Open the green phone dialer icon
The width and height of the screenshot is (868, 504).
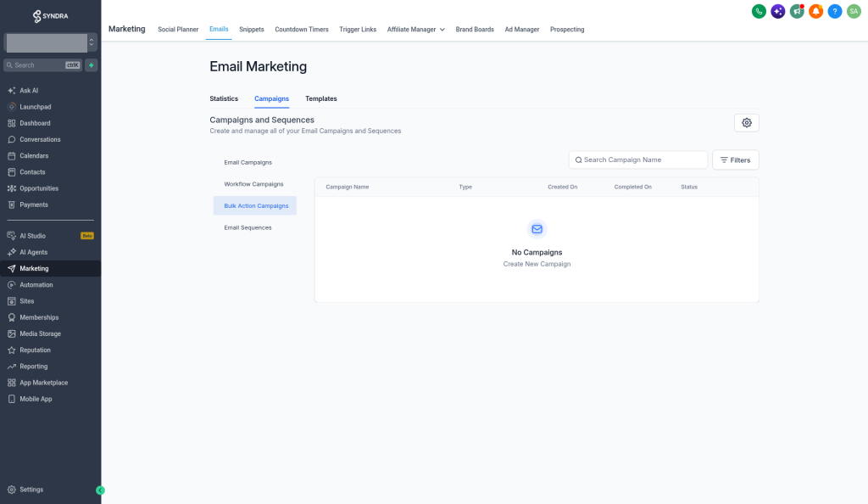[x=759, y=11]
